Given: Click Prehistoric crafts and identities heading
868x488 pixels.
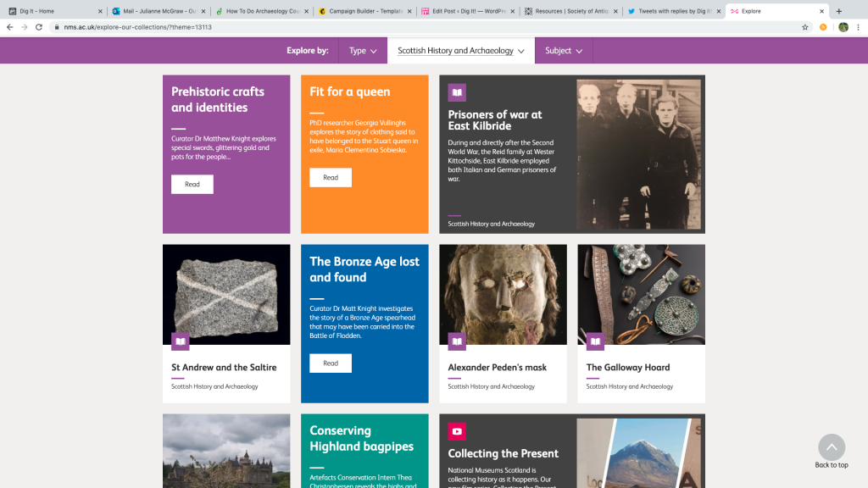Looking at the screenshot, I should point(218,100).
